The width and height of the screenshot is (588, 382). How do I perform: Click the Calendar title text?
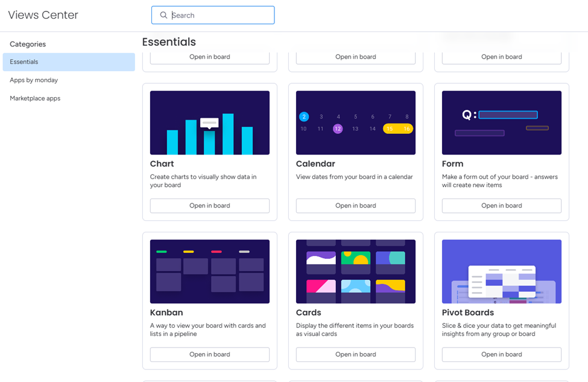pos(315,164)
